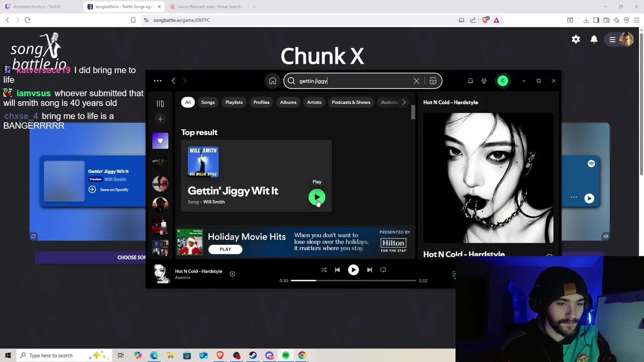Click Save on Spotify on the song card

tap(109, 190)
